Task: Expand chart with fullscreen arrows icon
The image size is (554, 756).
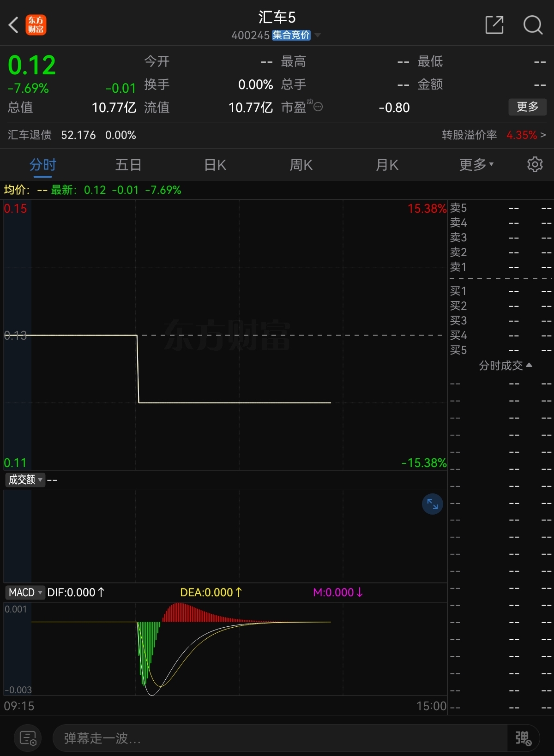Action: (x=433, y=504)
